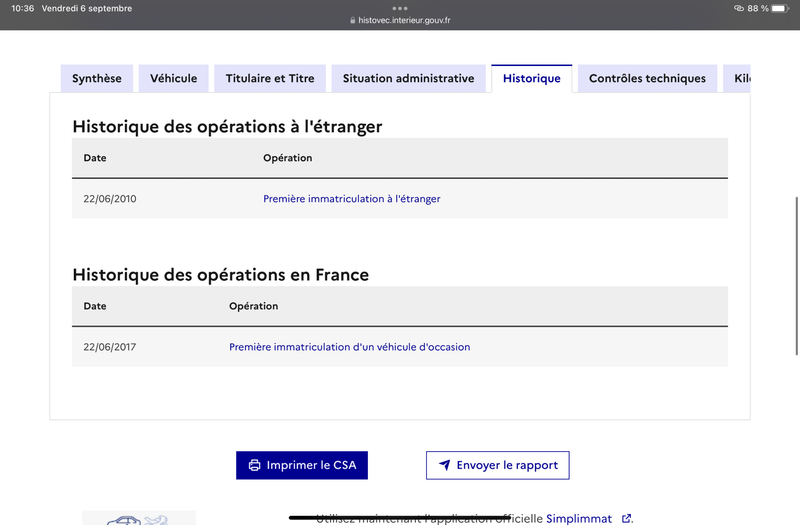Screen dimensions: 800x525
Task: Switch to the Véhicule tab
Action: click(x=173, y=79)
